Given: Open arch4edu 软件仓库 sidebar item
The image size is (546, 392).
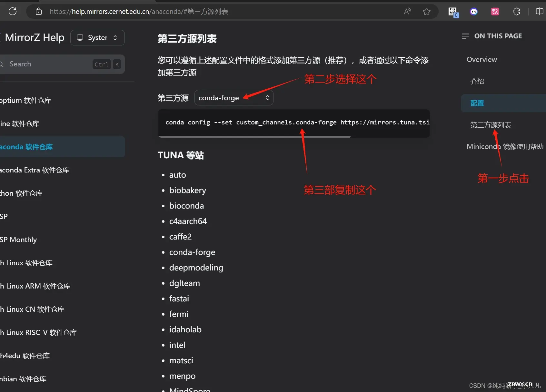Looking at the screenshot, I should pyautogui.click(x=25, y=356).
